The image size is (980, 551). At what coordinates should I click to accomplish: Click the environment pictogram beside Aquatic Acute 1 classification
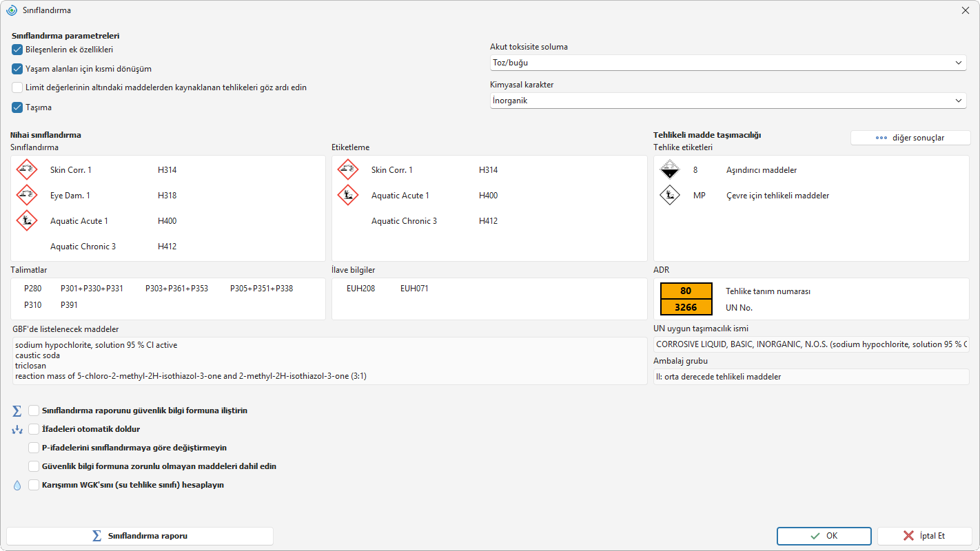pos(27,220)
